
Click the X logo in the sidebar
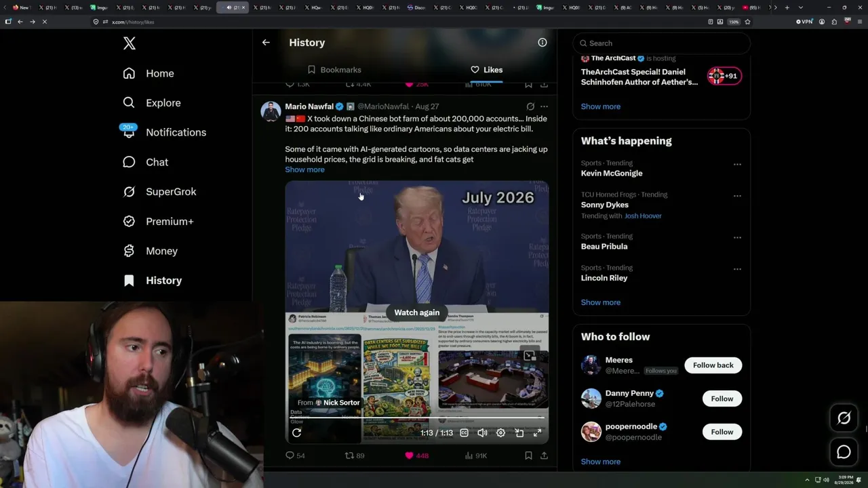[x=130, y=43]
